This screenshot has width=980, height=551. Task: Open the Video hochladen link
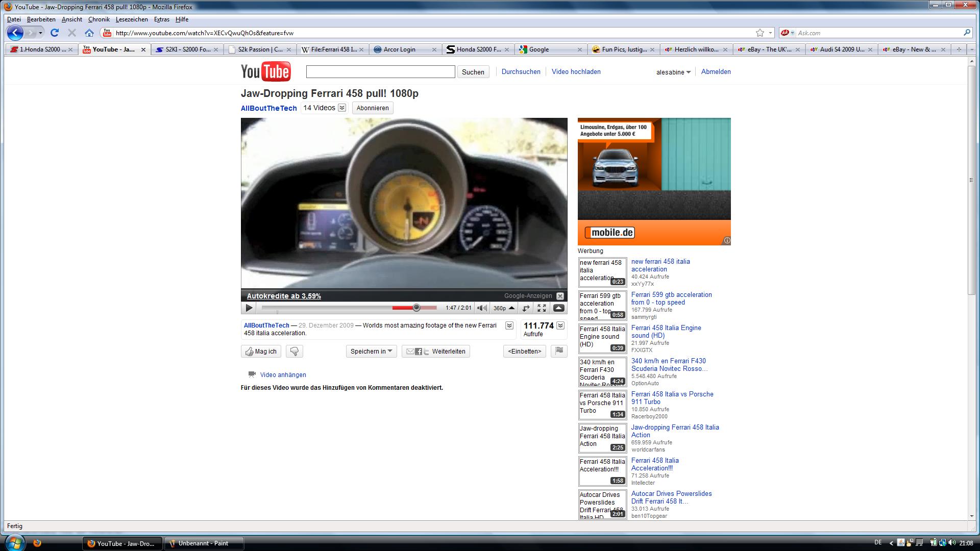point(576,71)
